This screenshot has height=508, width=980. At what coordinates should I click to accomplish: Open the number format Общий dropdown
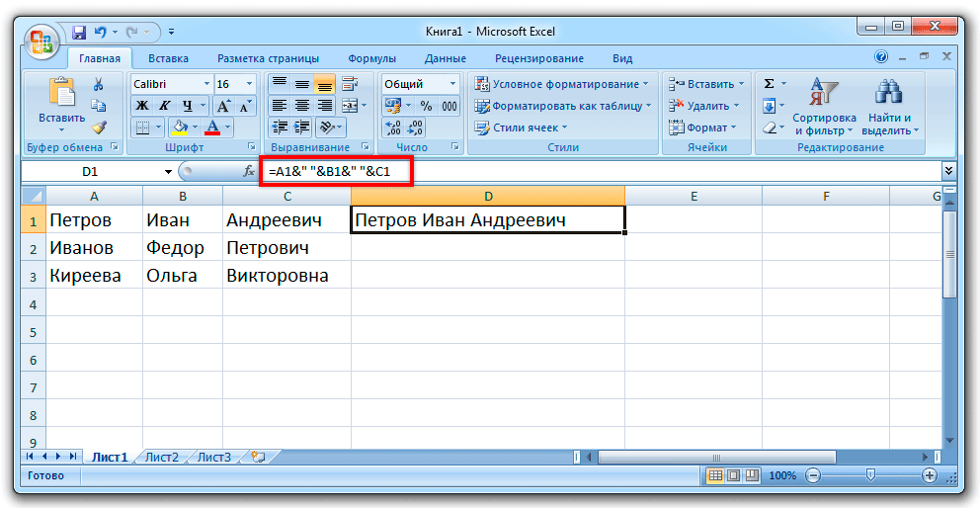click(x=452, y=84)
